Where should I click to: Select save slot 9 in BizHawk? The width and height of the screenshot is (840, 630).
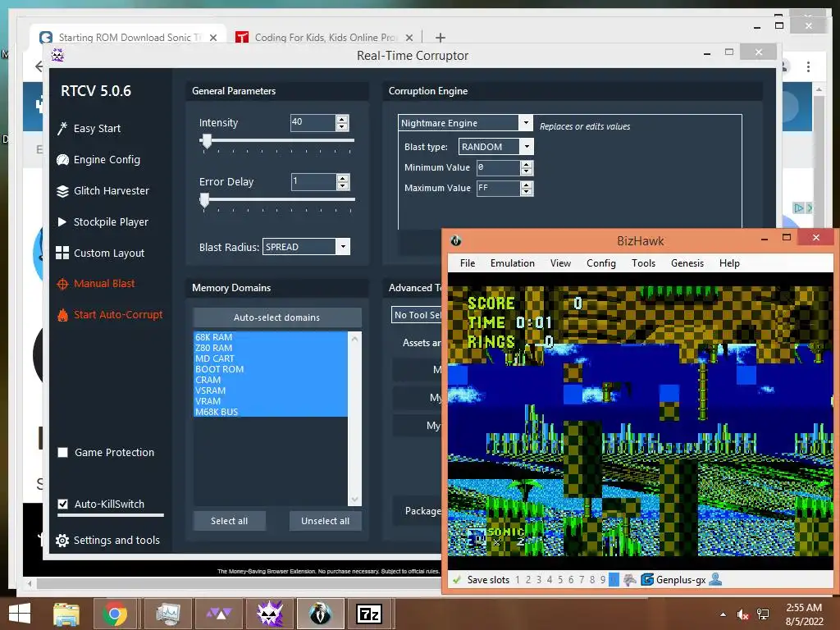tap(603, 580)
